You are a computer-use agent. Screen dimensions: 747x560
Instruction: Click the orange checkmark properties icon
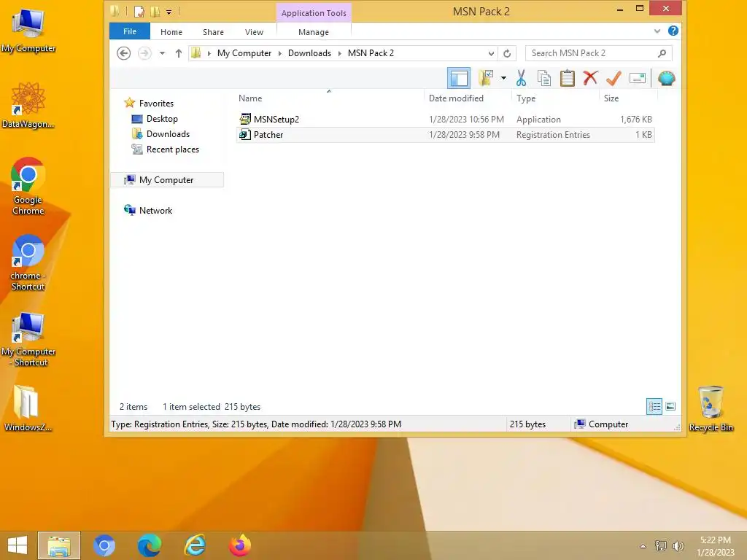pos(614,78)
